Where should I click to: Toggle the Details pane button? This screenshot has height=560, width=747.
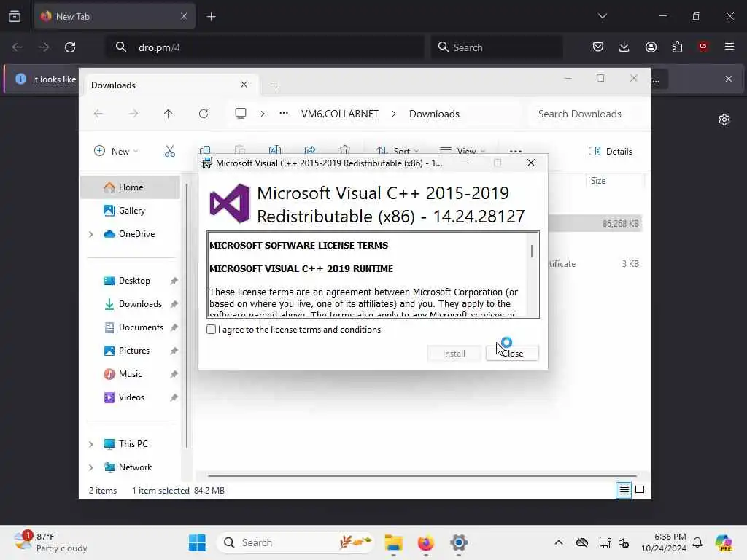tap(611, 151)
